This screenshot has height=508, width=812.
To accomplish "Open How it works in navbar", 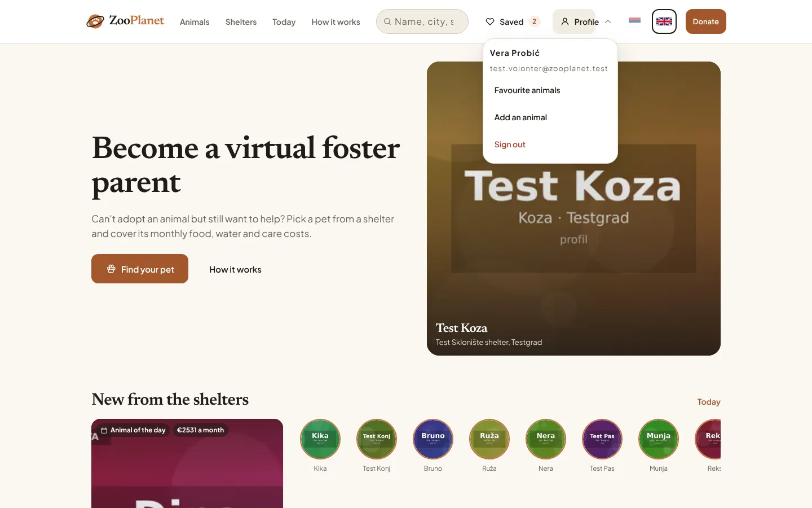I will [336, 21].
